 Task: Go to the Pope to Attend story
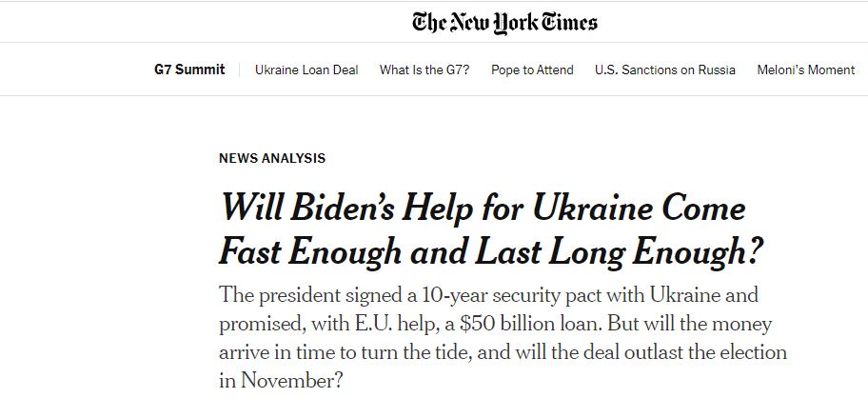[x=532, y=70]
